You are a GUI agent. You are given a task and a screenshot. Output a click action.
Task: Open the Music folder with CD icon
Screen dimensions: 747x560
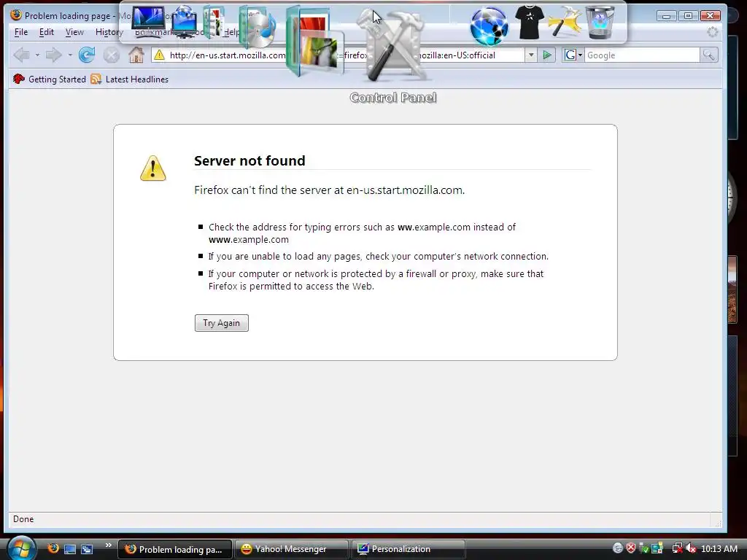(258, 27)
